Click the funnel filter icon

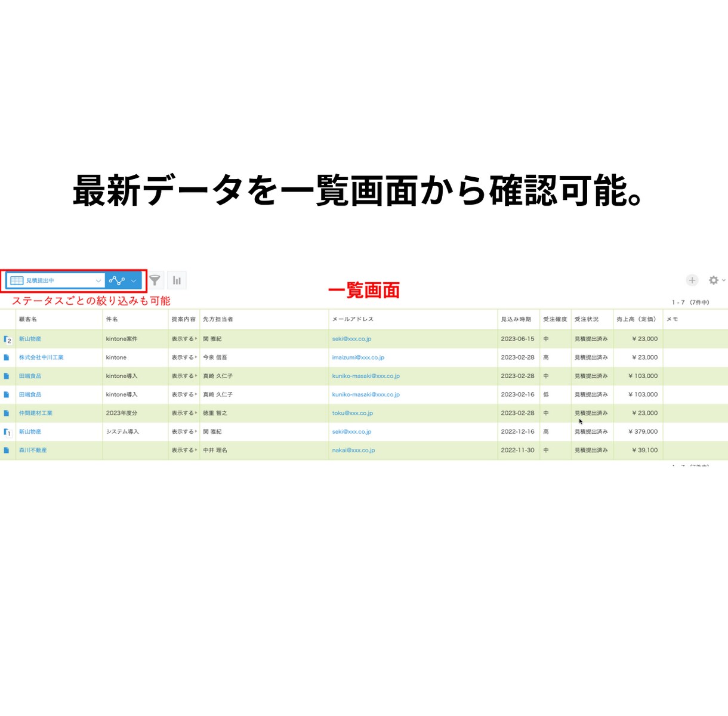coord(155,280)
